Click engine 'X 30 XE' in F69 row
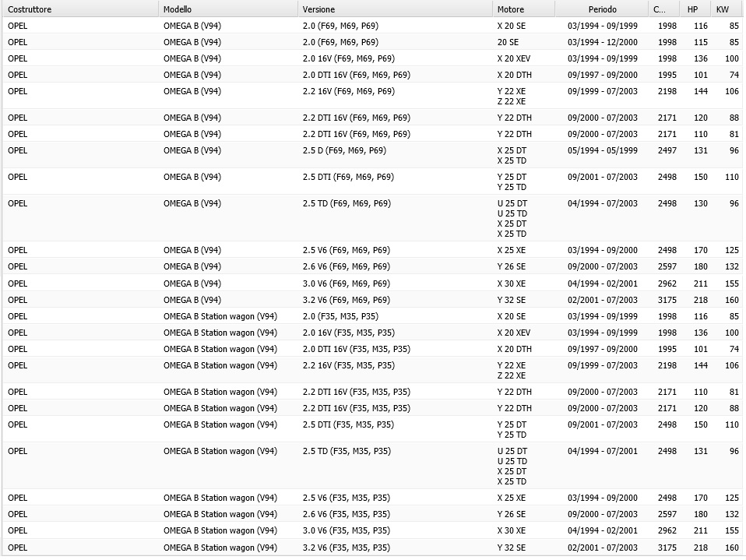 [x=512, y=284]
